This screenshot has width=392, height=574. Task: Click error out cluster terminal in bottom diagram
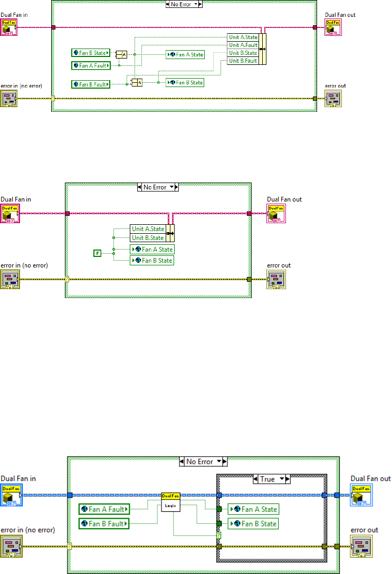[361, 546]
